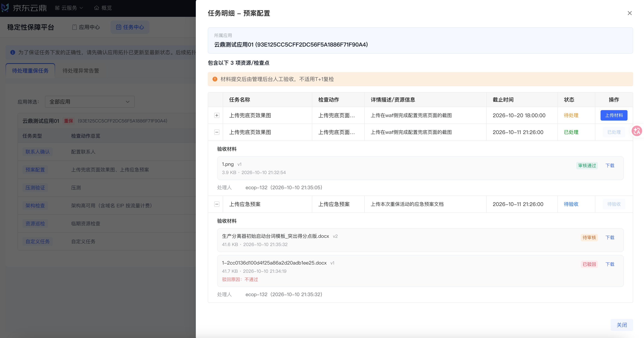The height and width of the screenshot is (338, 644).
Task: Click the blue info icon in background alert
Action: coord(13,52)
